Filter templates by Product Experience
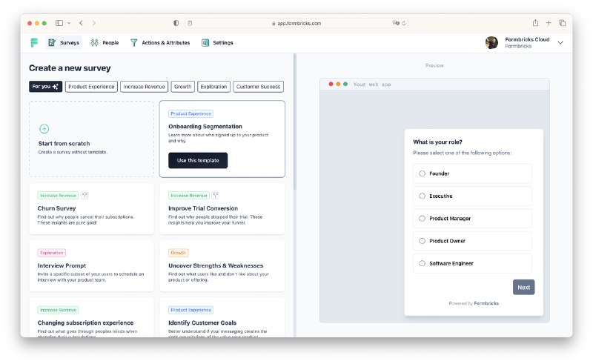593x364 pixels. click(91, 87)
